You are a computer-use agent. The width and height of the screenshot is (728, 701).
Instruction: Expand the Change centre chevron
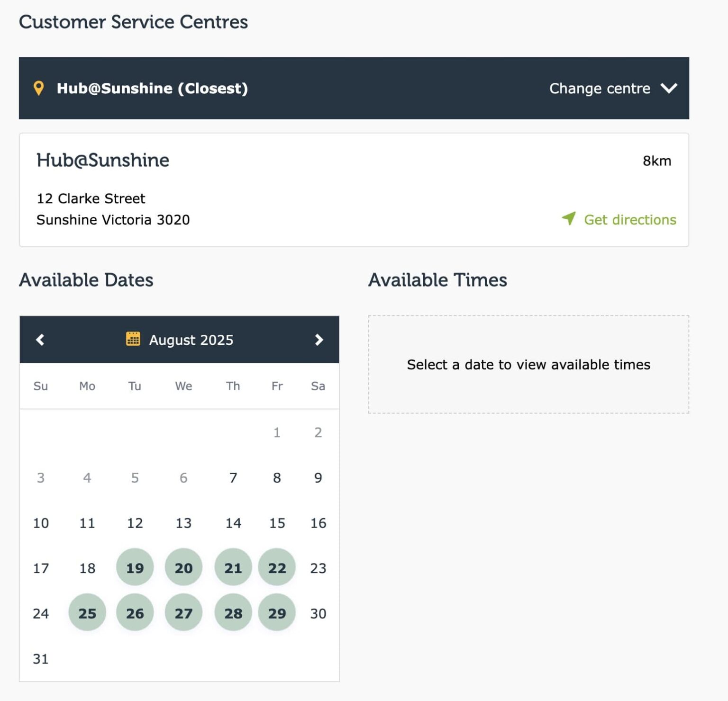click(x=669, y=88)
